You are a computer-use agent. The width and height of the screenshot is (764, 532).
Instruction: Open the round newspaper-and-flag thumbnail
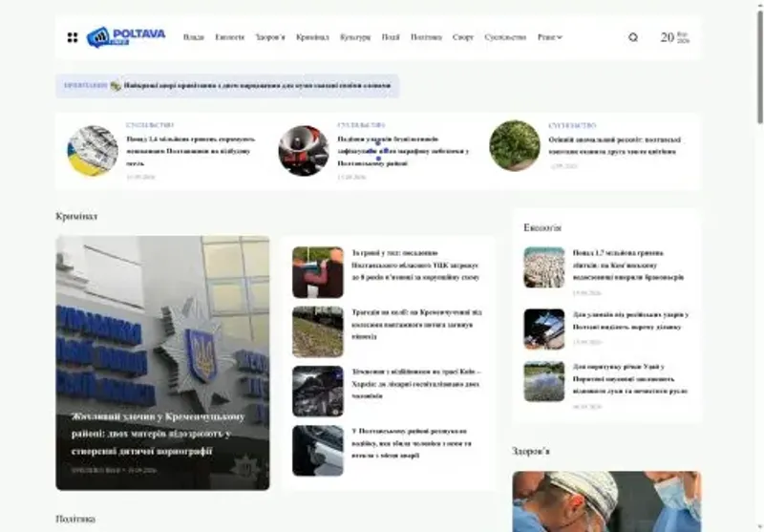(93, 151)
